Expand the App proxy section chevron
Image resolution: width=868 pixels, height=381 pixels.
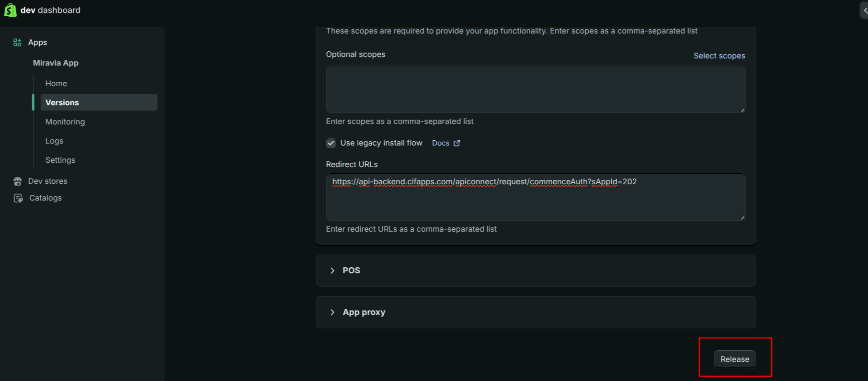tap(332, 313)
